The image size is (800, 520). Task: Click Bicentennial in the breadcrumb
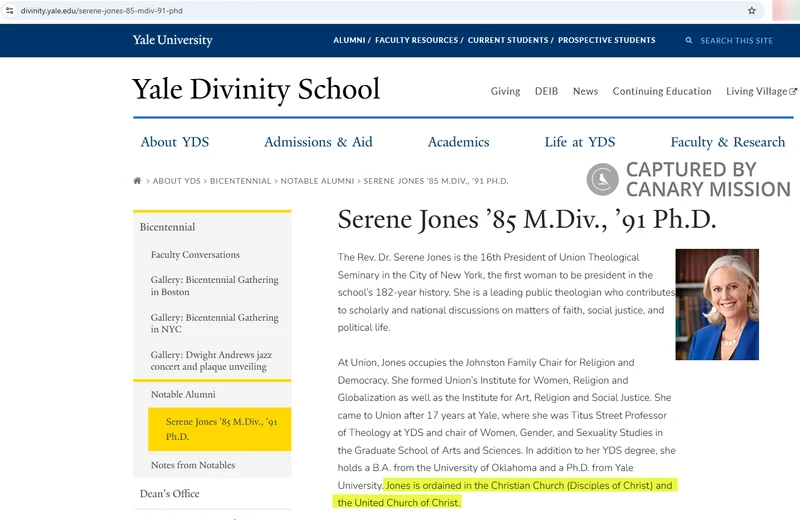point(240,181)
